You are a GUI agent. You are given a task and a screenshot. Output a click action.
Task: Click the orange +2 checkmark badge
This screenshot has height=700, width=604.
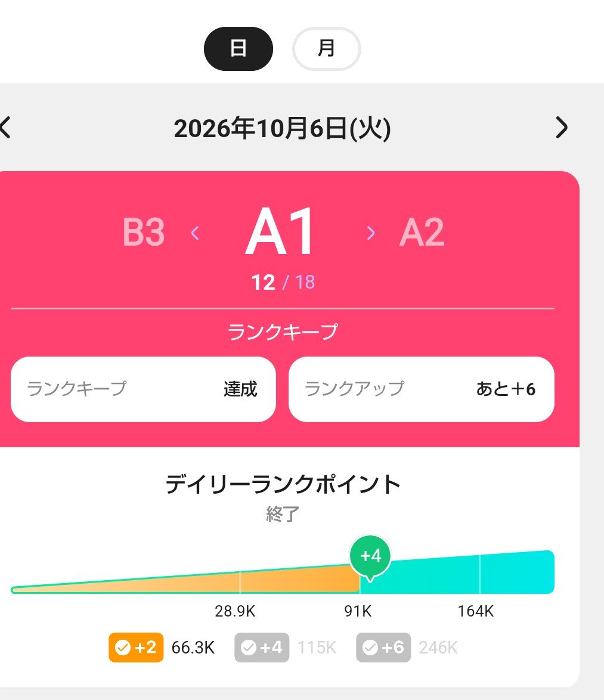pos(136,648)
